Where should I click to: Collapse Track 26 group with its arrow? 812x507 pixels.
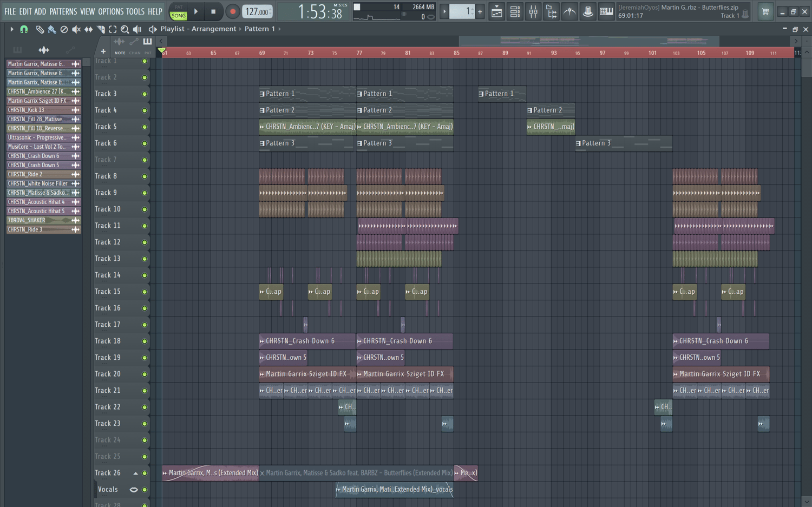pos(135,473)
